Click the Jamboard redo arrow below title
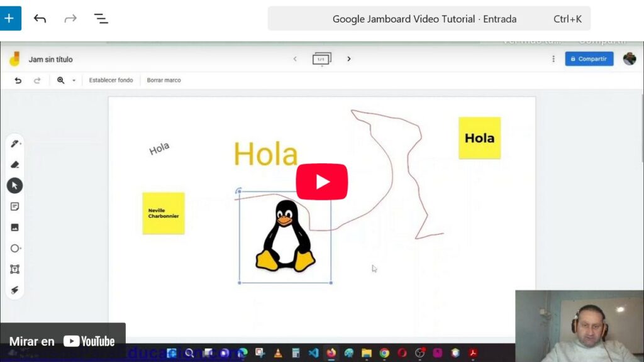 [37, 80]
